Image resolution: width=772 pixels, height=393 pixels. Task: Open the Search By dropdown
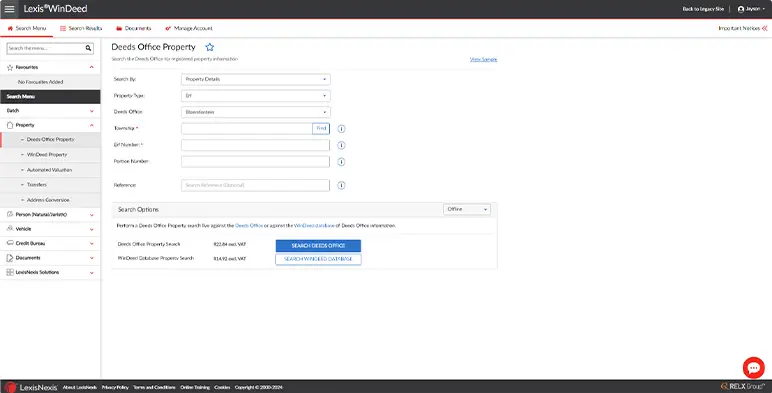(256, 79)
